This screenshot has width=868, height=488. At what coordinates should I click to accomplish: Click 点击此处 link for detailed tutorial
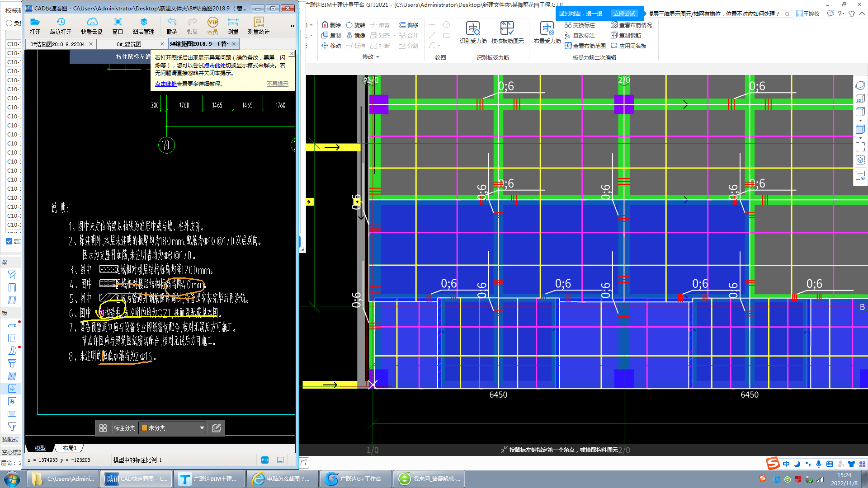[x=165, y=84]
